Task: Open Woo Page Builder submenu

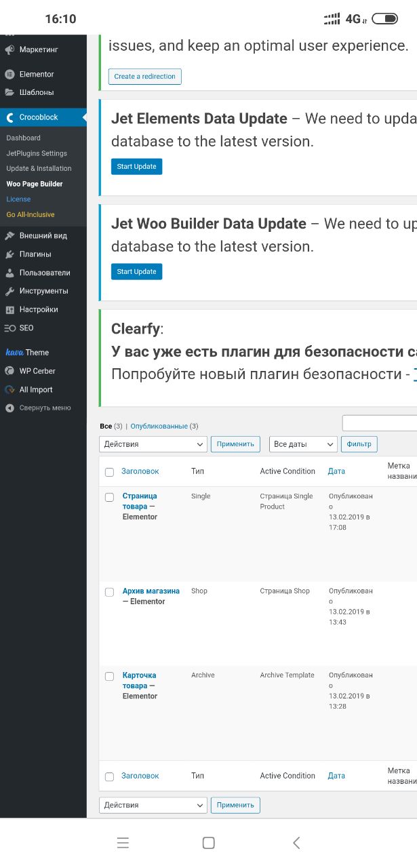Action: pyautogui.click(x=35, y=184)
